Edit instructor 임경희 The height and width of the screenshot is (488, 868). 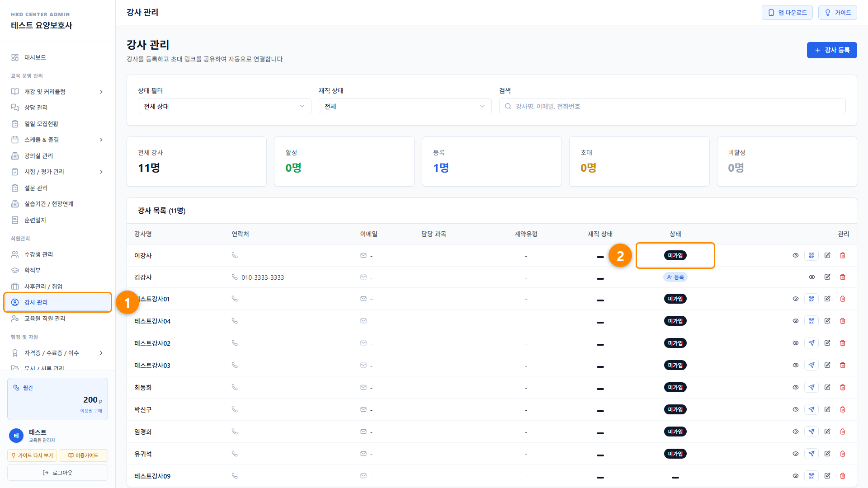click(x=827, y=432)
